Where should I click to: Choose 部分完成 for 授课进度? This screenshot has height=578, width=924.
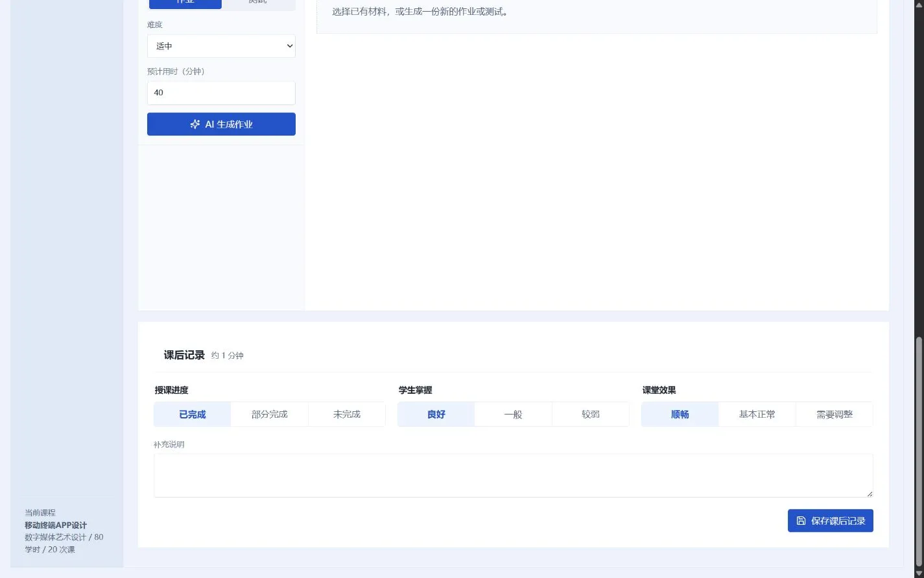(269, 415)
